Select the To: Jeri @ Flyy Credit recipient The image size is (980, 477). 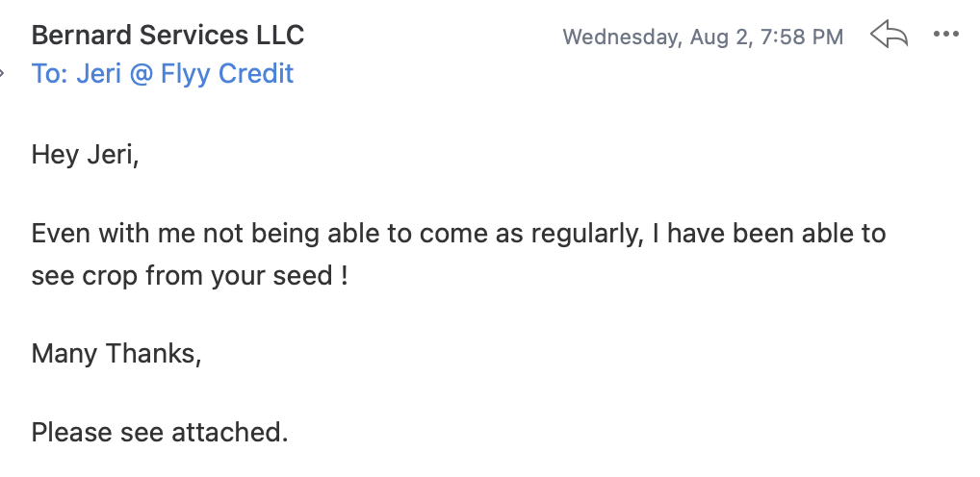click(x=163, y=74)
